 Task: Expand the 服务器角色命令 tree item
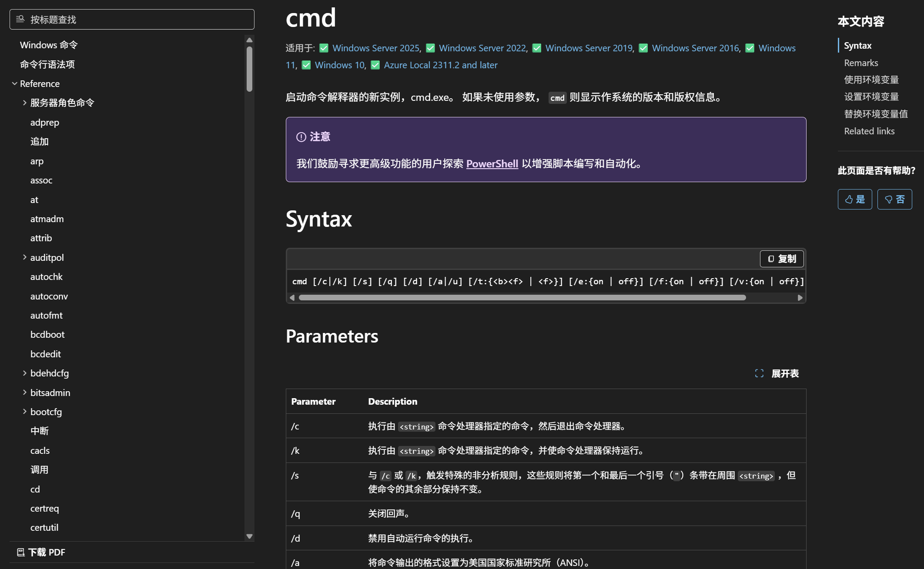click(x=24, y=103)
